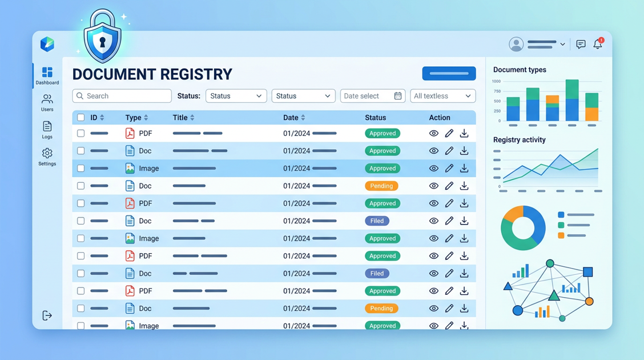View the first Filed Doc row with eye icon

pos(434,221)
